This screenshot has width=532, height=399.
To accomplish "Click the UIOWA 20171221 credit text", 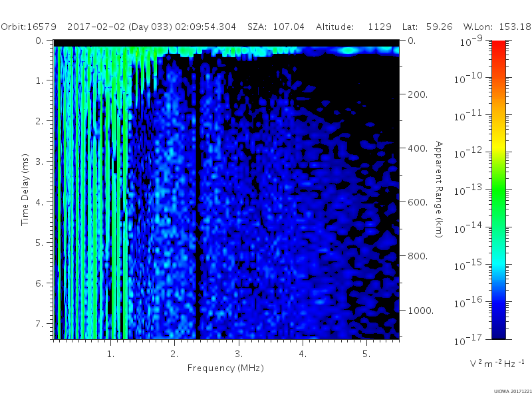I will 513,392.
